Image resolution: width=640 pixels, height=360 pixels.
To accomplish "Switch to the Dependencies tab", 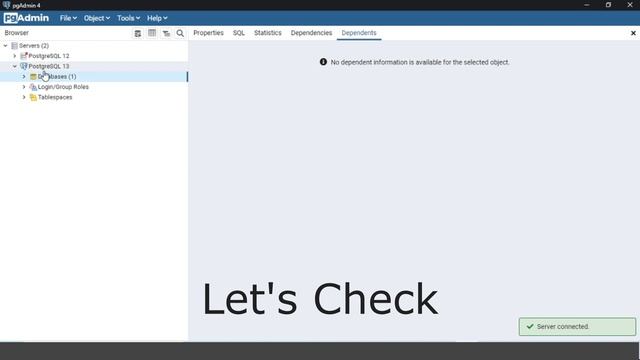I will click(311, 33).
